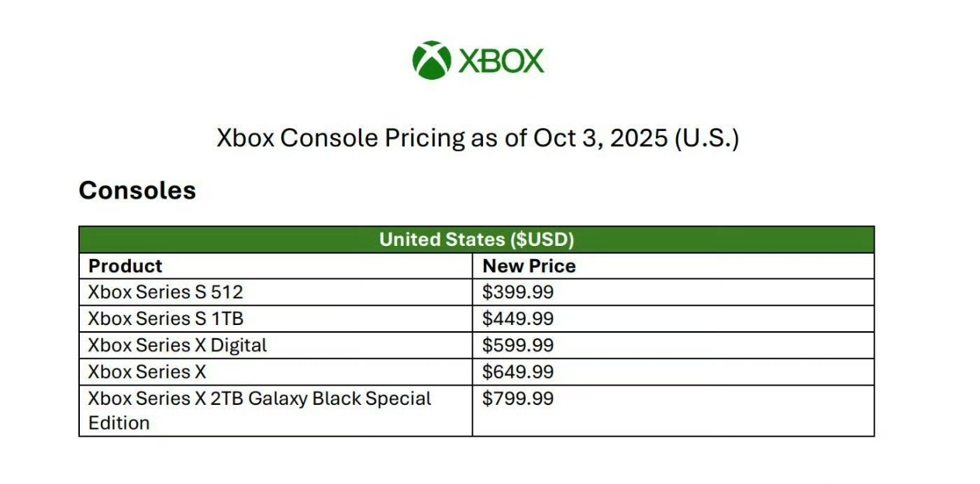Click the XBOX wordmark text
This screenshot has width=980, height=484.
pos(501,60)
